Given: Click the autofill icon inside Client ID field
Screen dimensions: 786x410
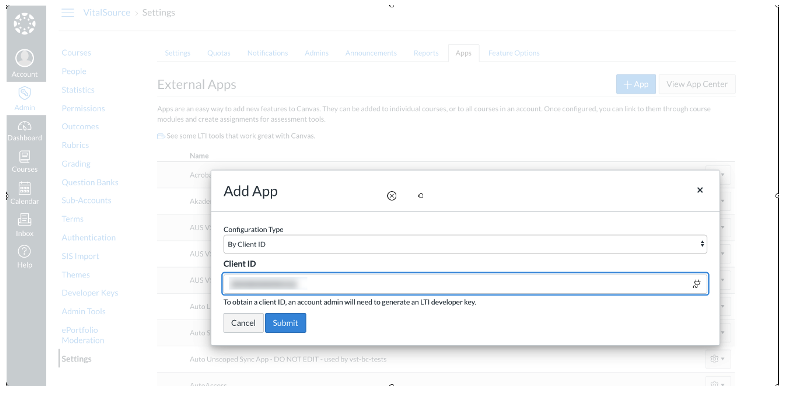Looking at the screenshot, I should pyautogui.click(x=696, y=284).
